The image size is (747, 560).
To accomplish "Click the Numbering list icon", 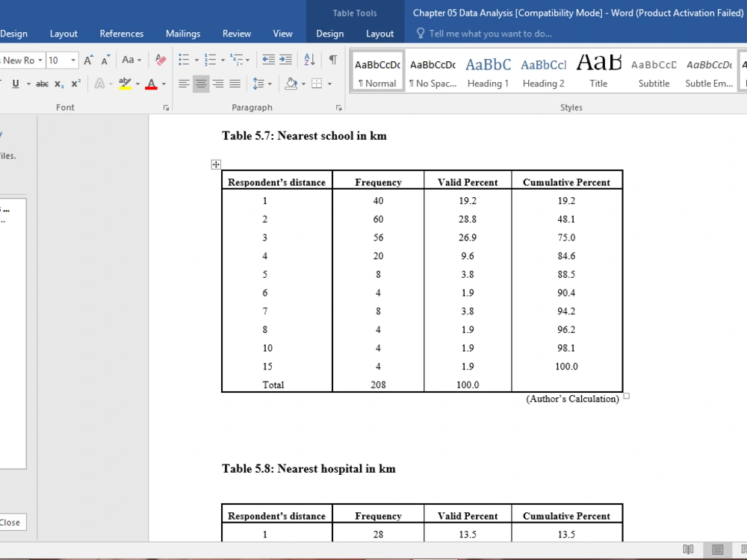I will [210, 60].
